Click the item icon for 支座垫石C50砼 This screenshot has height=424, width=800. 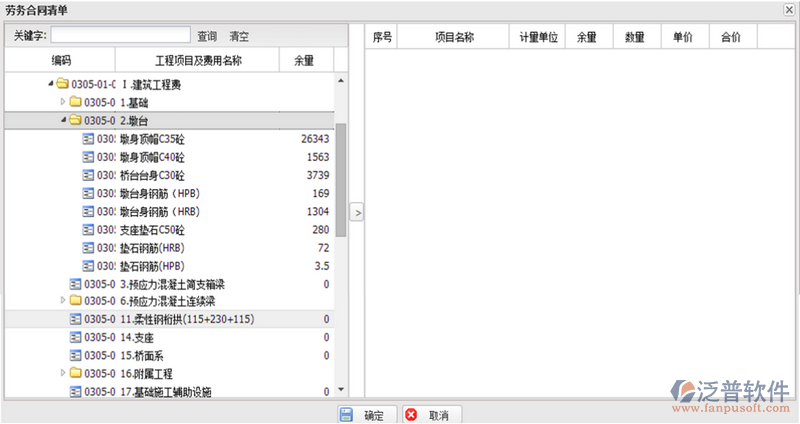88,229
